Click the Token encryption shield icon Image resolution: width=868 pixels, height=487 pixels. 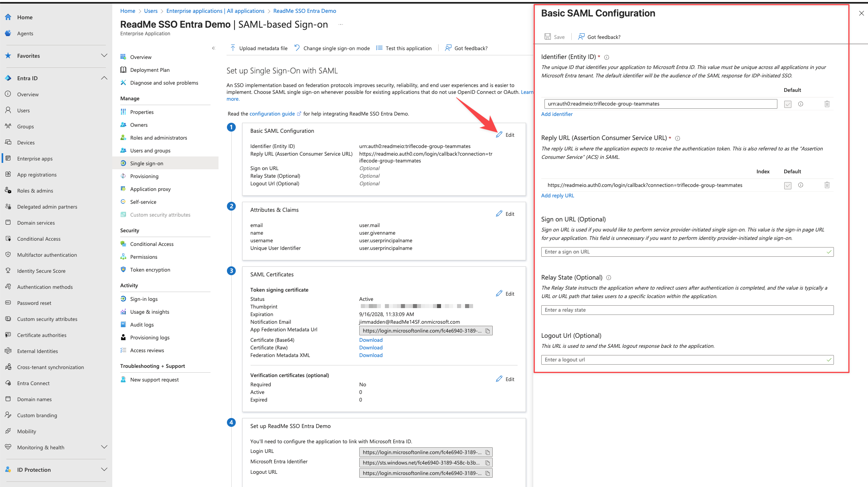coord(123,270)
